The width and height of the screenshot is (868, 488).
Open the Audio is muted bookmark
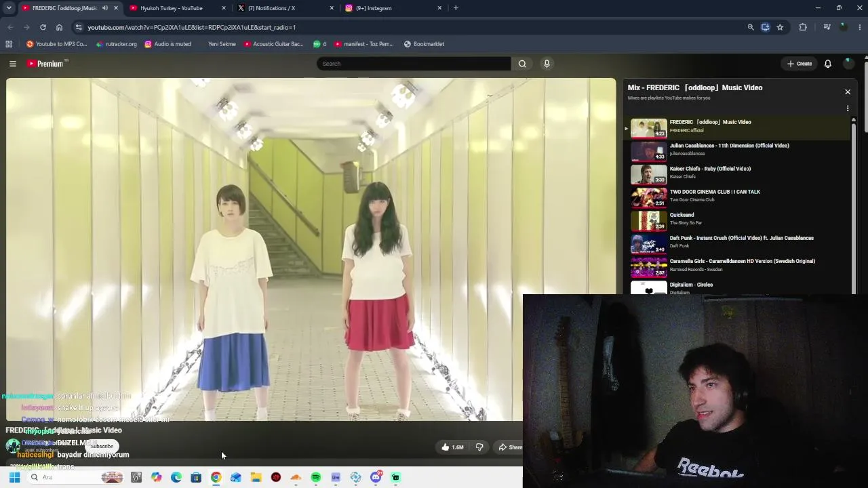pos(167,44)
